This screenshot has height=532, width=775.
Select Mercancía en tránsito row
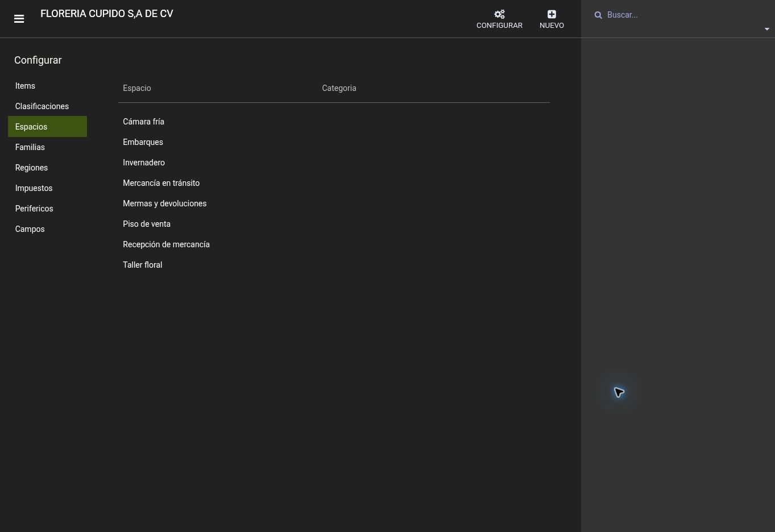334,183
